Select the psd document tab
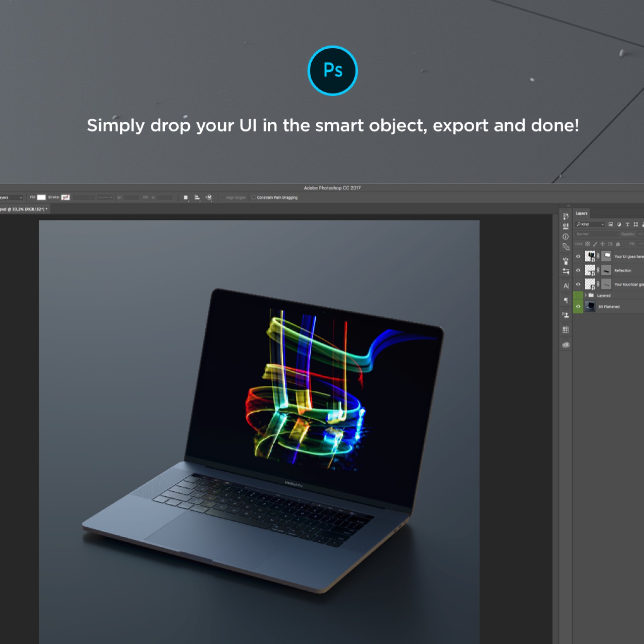 click(23, 209)
